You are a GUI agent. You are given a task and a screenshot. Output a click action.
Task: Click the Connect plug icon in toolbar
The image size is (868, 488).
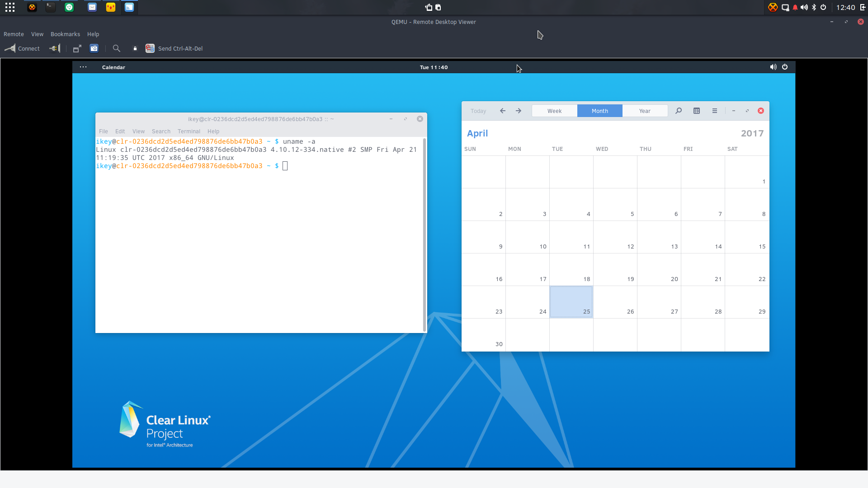click(9, 48)
